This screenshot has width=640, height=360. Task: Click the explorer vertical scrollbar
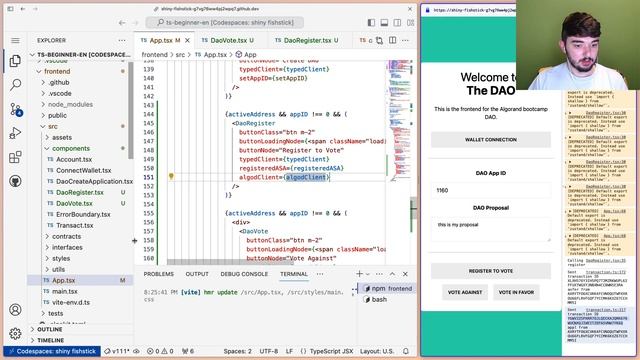131,110
